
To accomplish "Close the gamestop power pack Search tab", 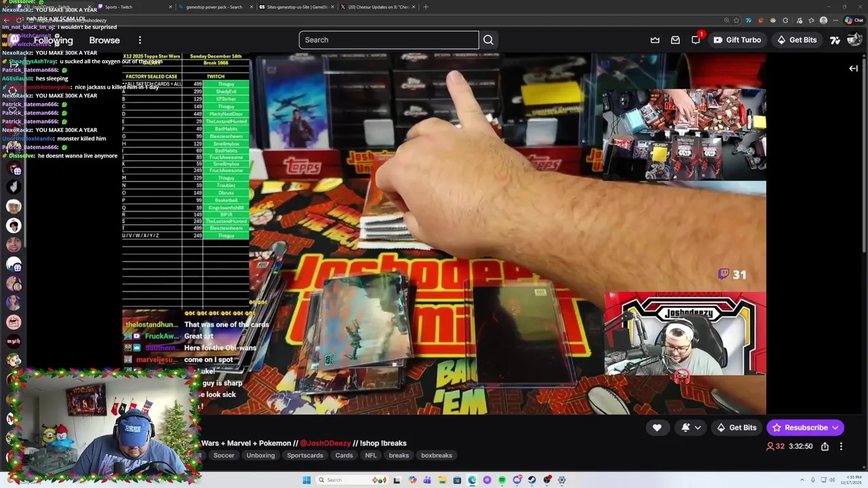I will click(252, 7).
